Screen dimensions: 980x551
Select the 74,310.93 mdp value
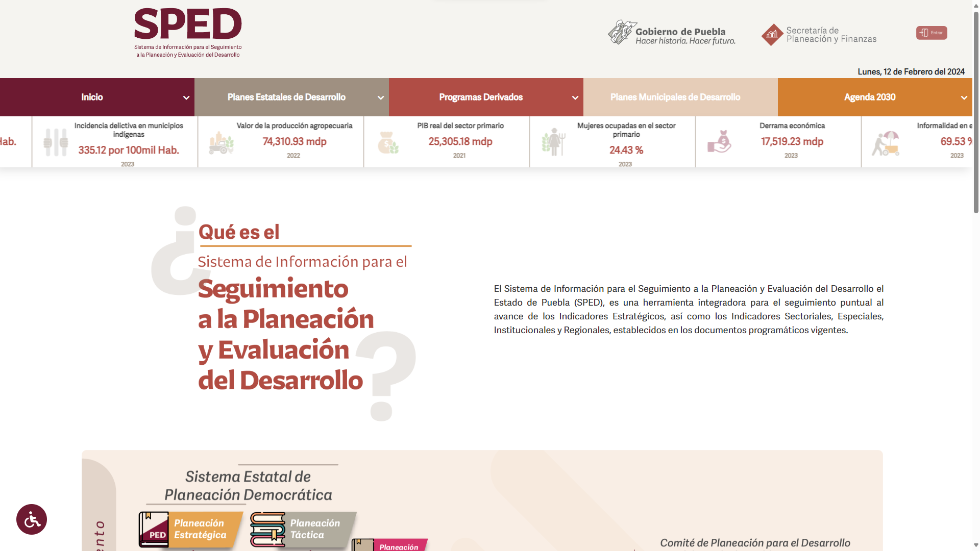(x=295, y=141)
